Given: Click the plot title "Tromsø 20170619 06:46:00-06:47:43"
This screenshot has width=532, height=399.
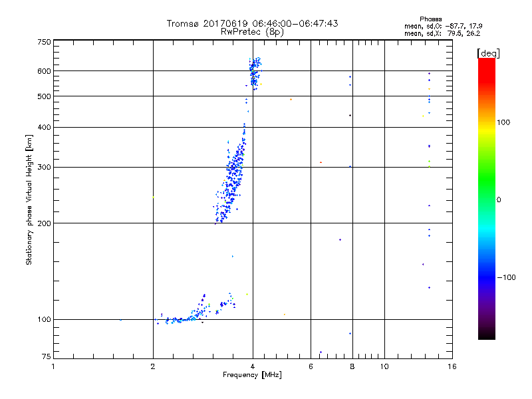Looking at the screenshot, I should click(x=252, y=23).
